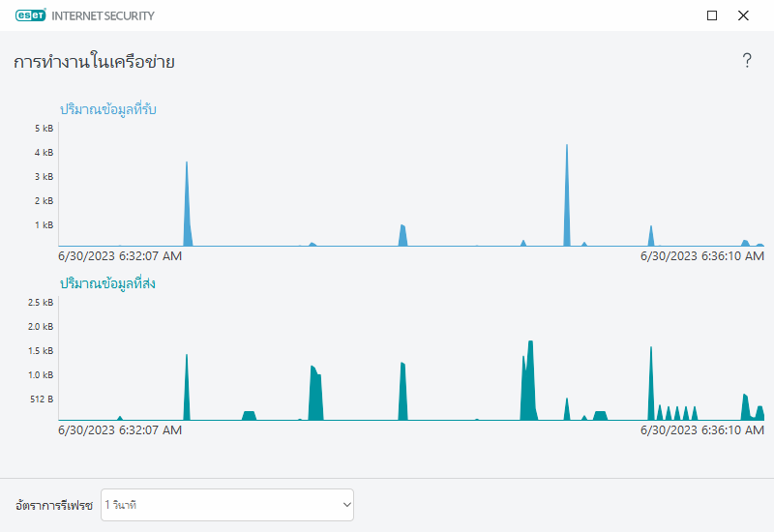
Task: Click the ESET logo in title bar
Action: tap(31, 15)
